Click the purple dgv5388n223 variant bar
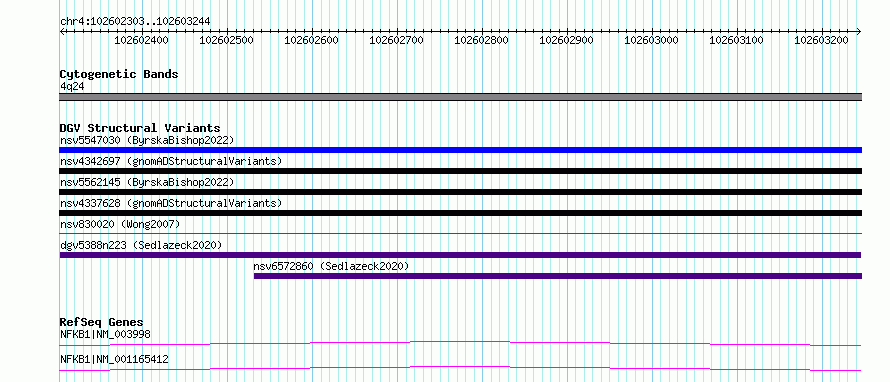The image size is (890, 382). (x=460, y=255)
